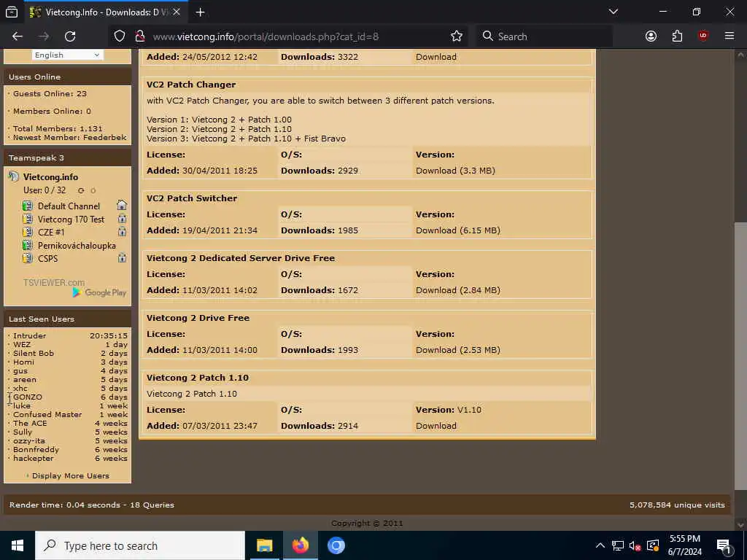Click Display More Users link
The height and width of the screenshot is (560, 747).
tap(71, 475)
